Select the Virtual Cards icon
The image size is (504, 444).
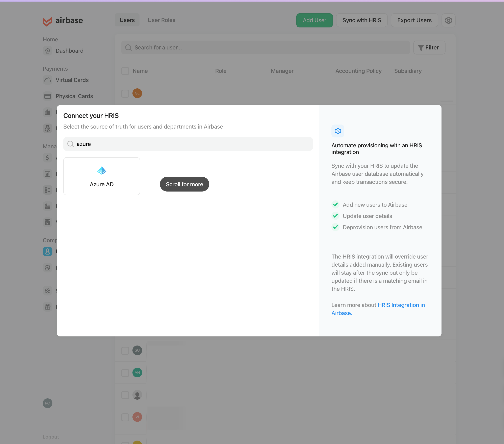[x=48, y=80]
